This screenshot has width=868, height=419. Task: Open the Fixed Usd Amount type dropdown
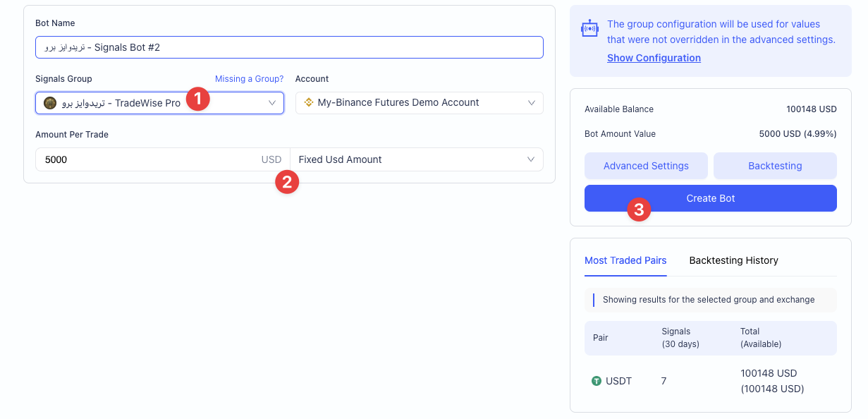tap(416, 159)
